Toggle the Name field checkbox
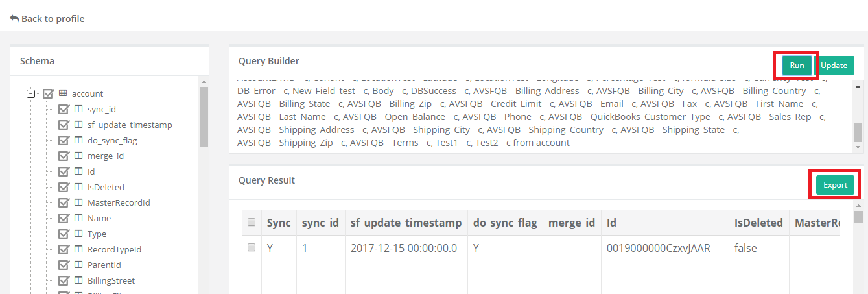868x294 pixels. click(64, 218)
